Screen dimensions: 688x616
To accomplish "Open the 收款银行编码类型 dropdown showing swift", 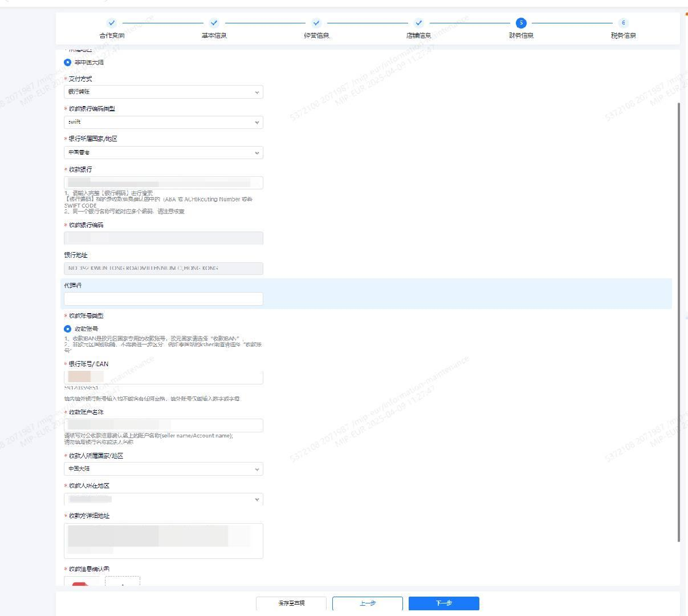I will click(x=164, y=122).
